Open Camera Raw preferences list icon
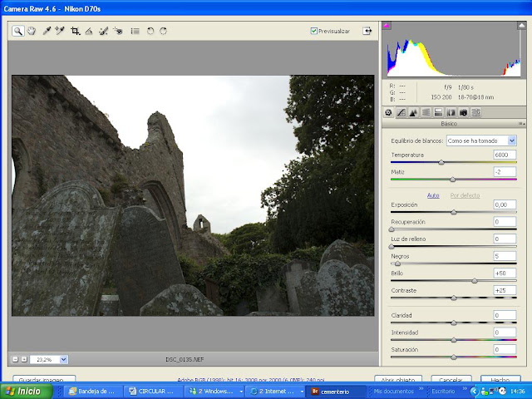The image size is (532, 399). point(135,32)
